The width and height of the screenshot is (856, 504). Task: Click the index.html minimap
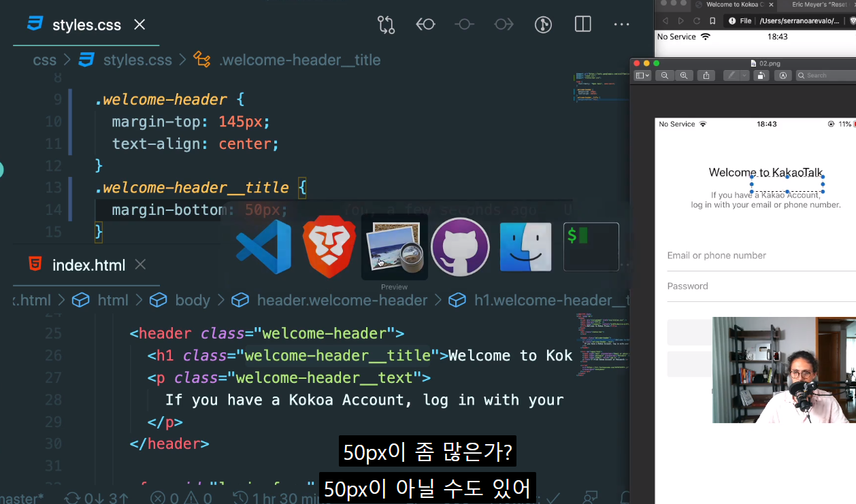(602, 345)
